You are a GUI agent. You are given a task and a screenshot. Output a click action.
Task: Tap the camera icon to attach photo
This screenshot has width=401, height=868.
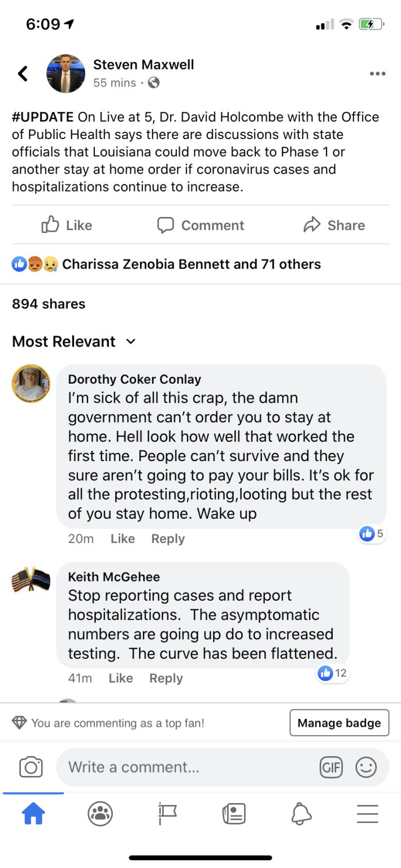click(31, 767)
